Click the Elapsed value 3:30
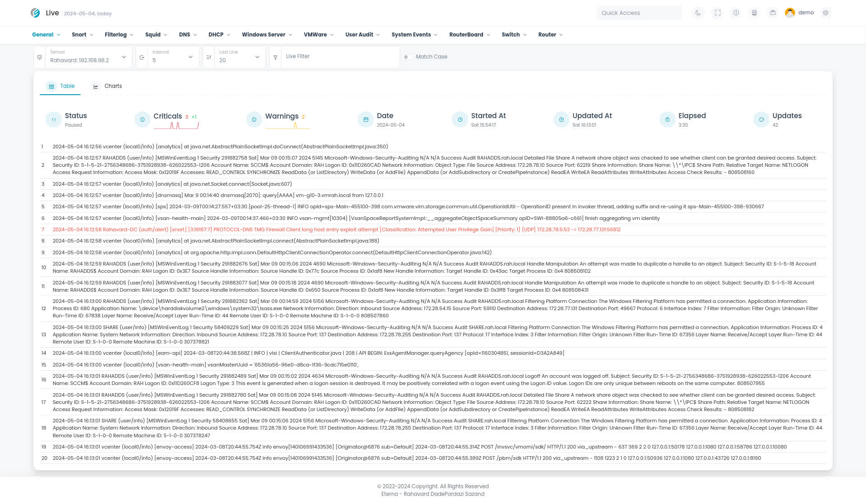The width and height of the screenshot is (866, 504). [683, 125]
